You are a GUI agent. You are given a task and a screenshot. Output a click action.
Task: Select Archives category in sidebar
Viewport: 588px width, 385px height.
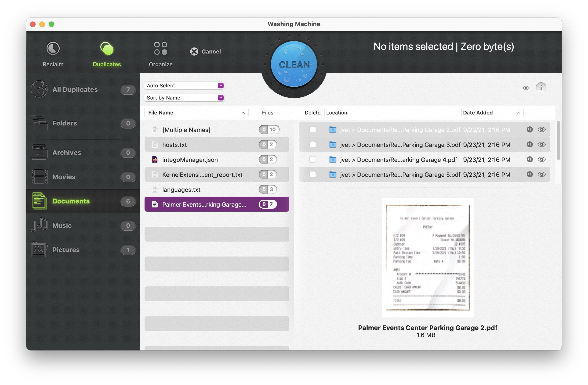83,153
